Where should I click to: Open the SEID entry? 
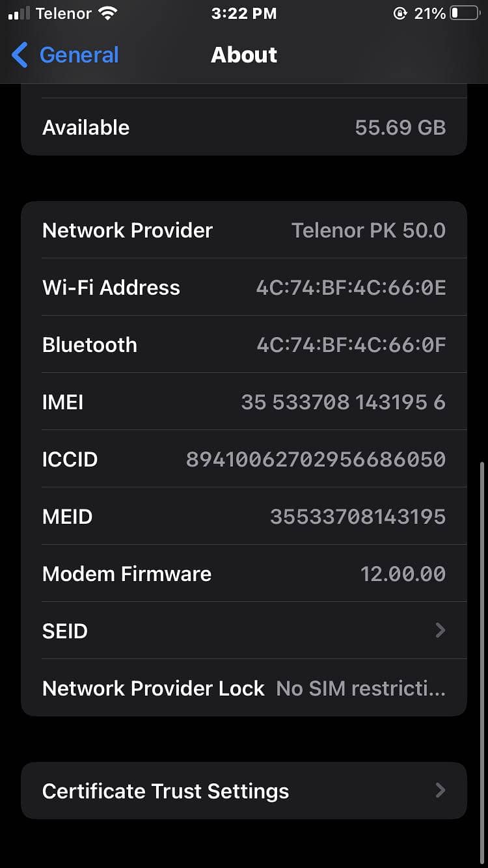[x=244, y=631]
